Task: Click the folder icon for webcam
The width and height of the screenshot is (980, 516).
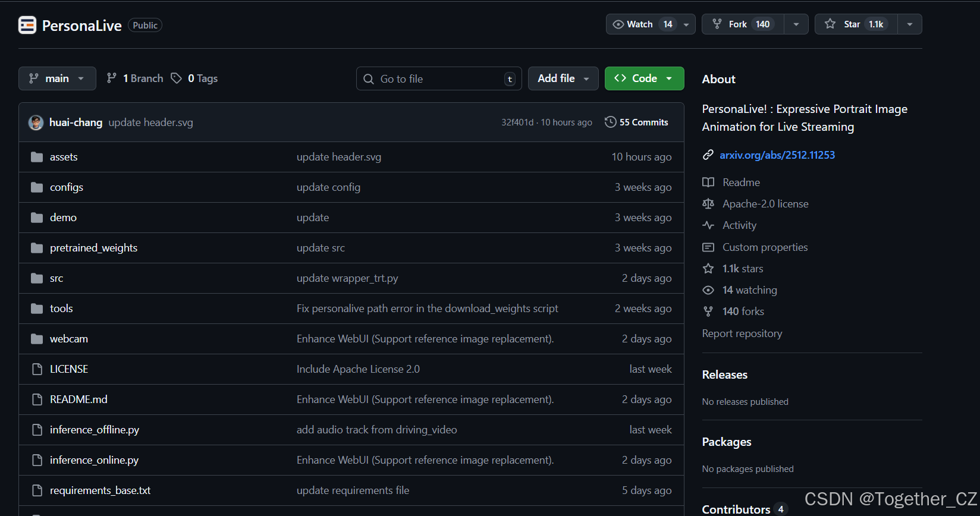Action: (37, 339)
